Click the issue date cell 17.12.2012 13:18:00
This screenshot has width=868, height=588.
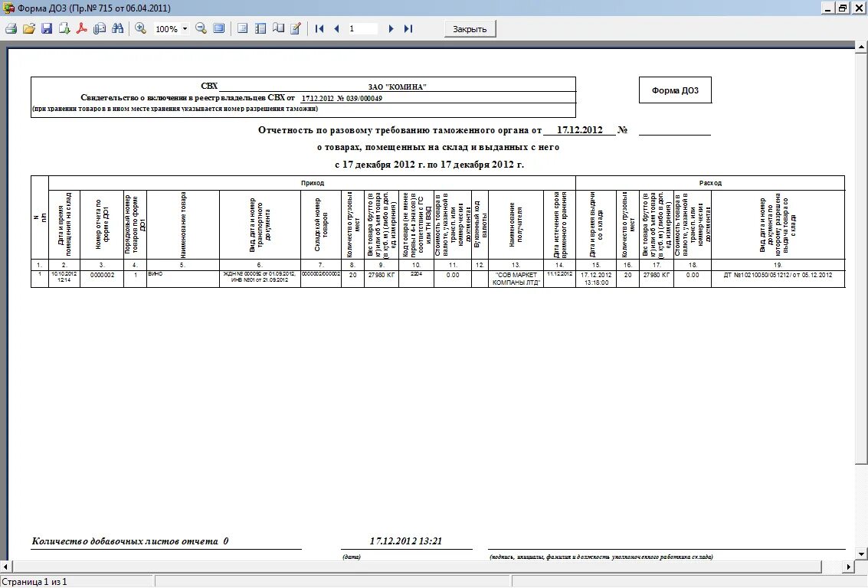coord(596,278)
